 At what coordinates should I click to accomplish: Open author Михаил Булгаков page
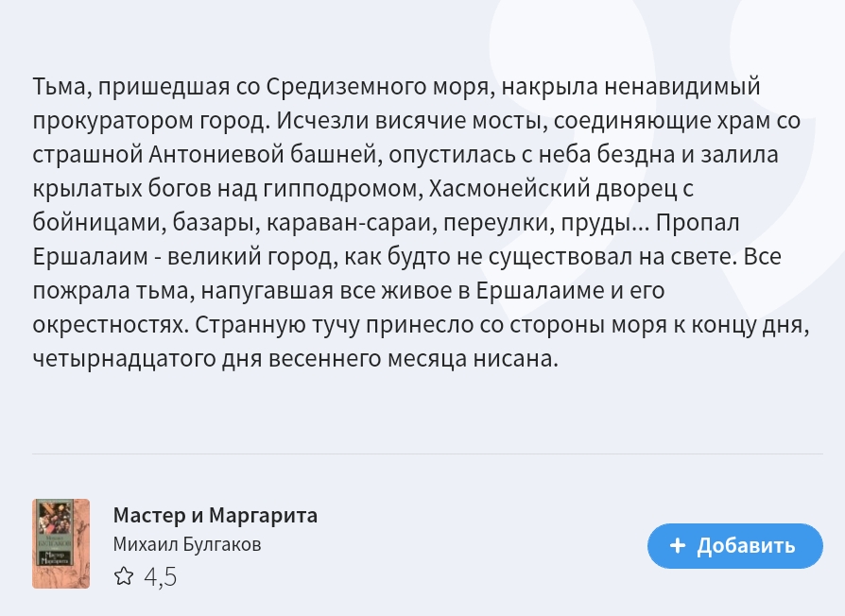coord(187,544)
